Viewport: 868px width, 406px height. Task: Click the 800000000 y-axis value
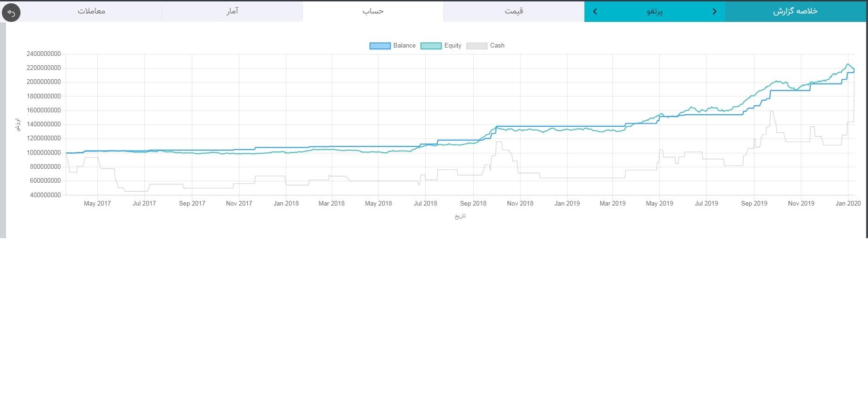(46, 167)
